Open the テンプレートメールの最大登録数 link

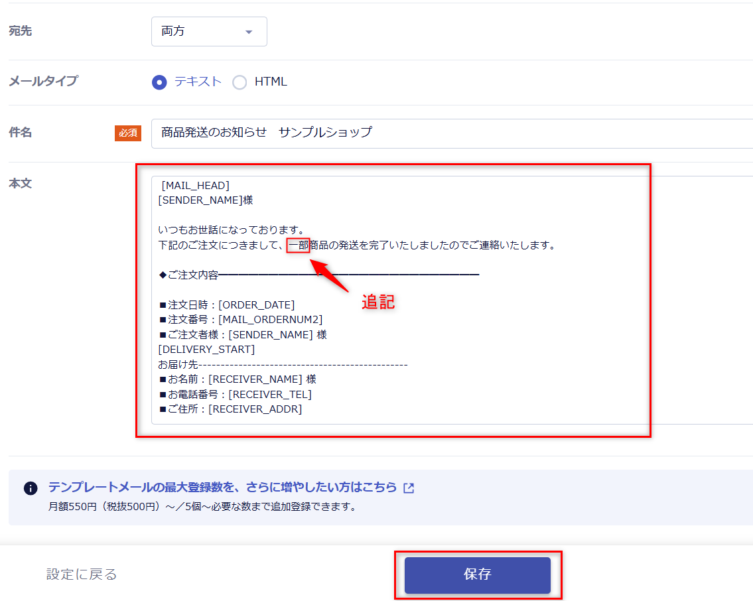pos(222,488)
